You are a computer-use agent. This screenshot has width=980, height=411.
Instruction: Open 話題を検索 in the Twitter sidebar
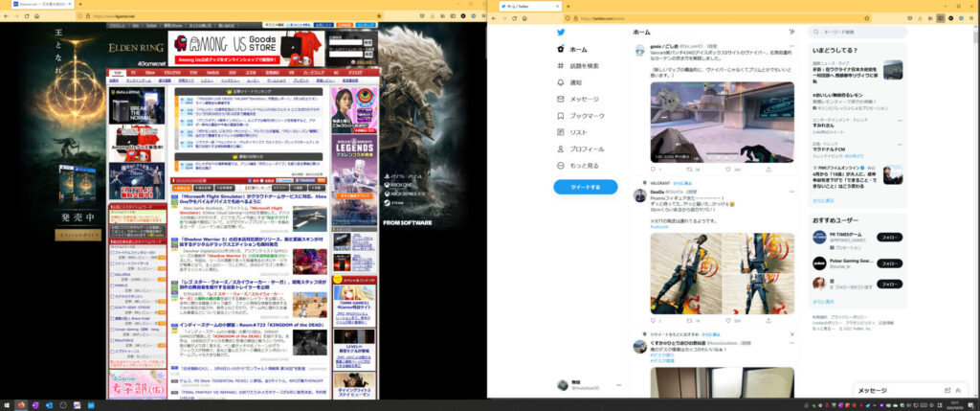(577, 66)
